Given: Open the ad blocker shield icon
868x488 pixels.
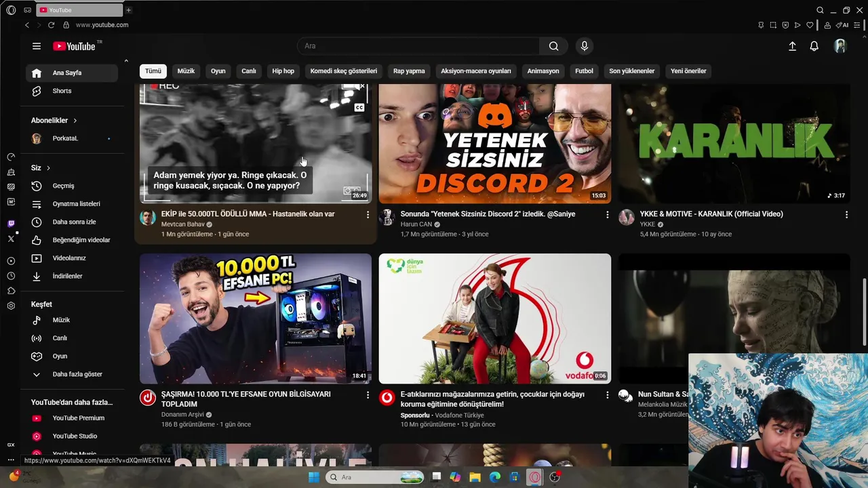Looking at the screenshot, I should pos(785,25).
